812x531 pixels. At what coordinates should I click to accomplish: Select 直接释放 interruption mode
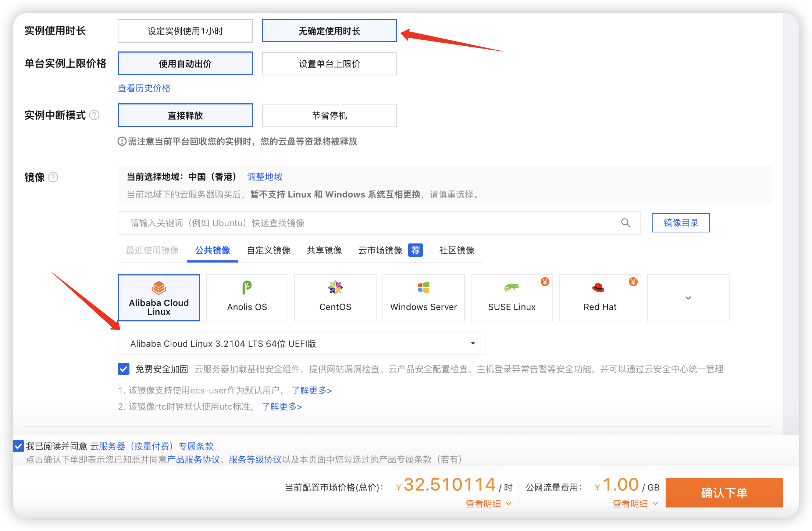(x=185, y=115)
